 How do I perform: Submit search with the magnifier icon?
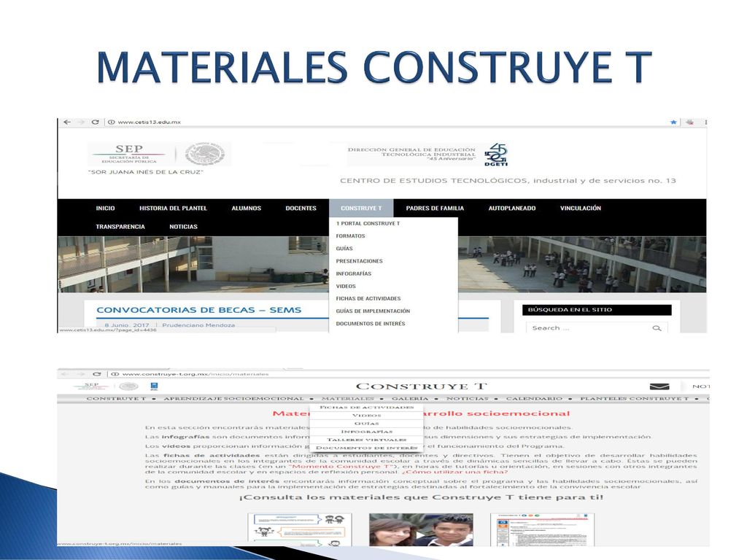(657, 328)
